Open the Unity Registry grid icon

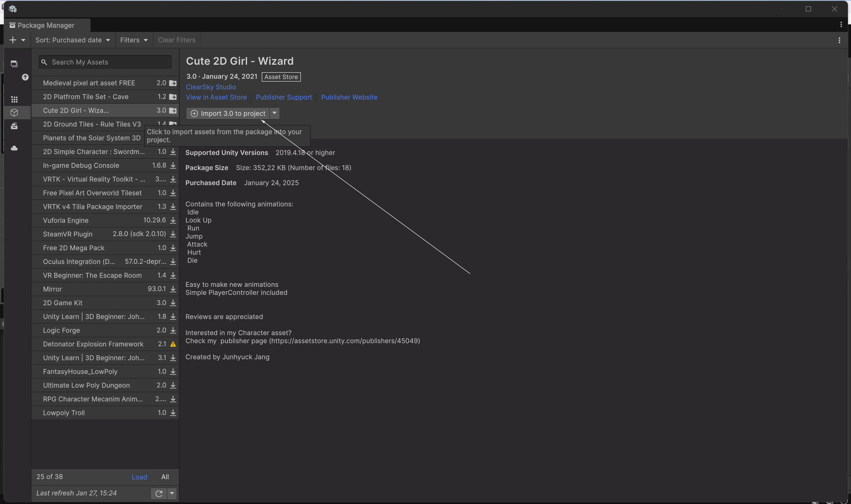14,99
